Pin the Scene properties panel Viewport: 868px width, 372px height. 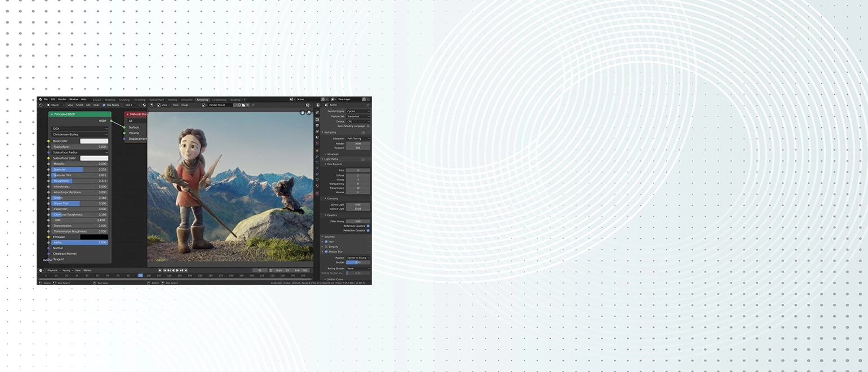[368, 105]
